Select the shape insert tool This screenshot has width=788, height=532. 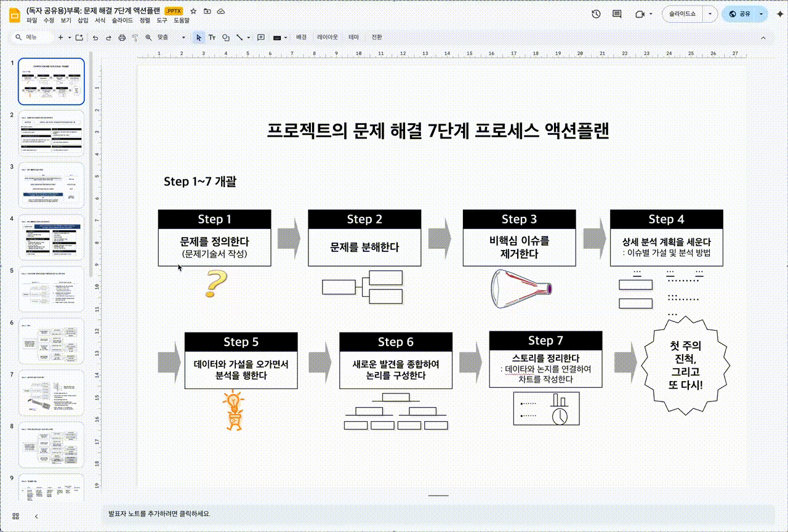point(226,38)
